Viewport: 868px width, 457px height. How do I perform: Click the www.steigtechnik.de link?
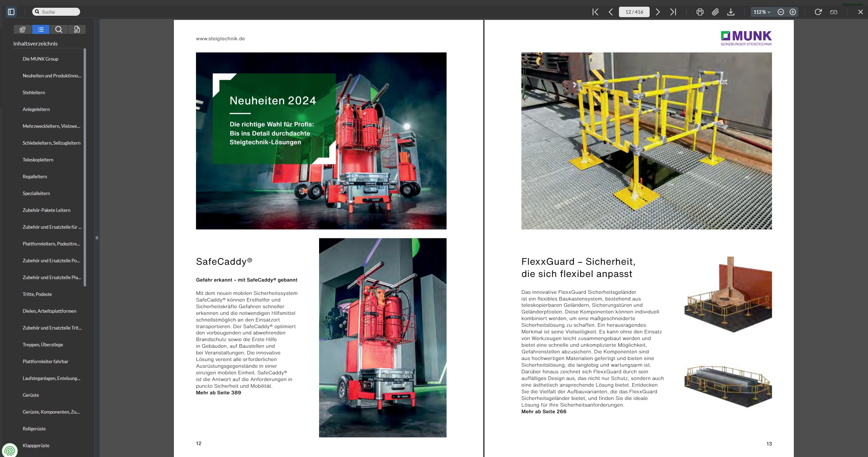pos(220,39)
